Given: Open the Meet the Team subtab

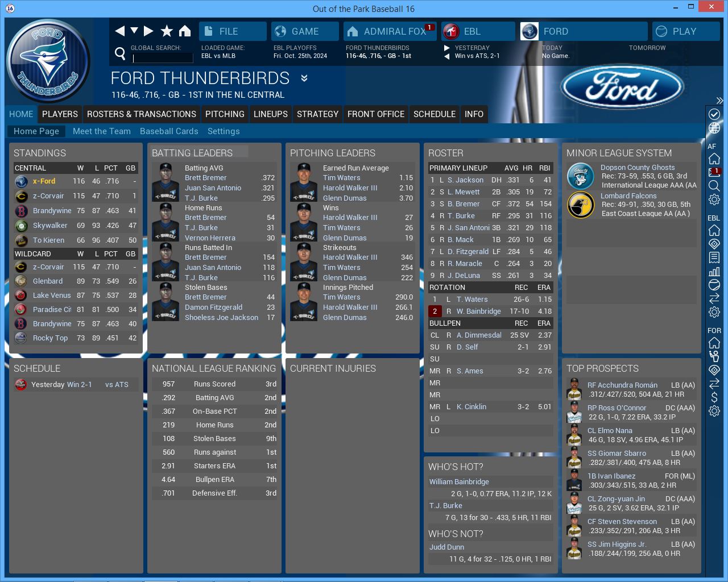Looking at the screenshot, I should click(102, 131).
